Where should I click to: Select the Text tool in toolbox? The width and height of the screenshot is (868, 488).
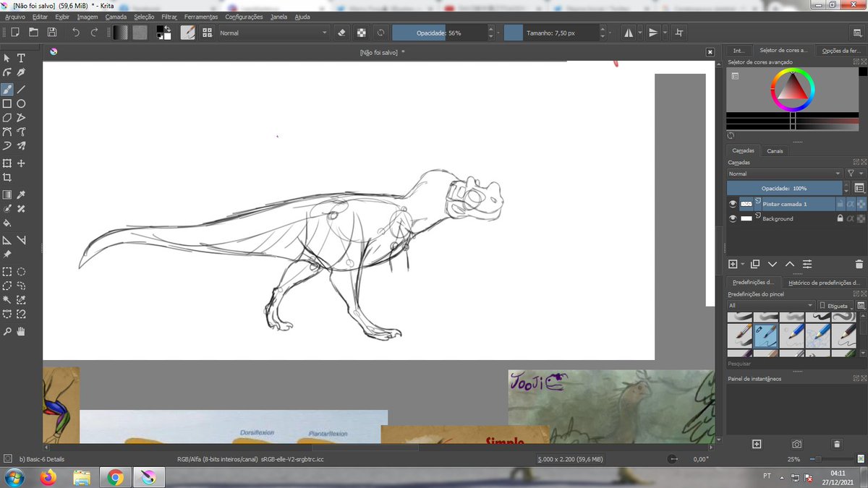(x=21, y=58)
